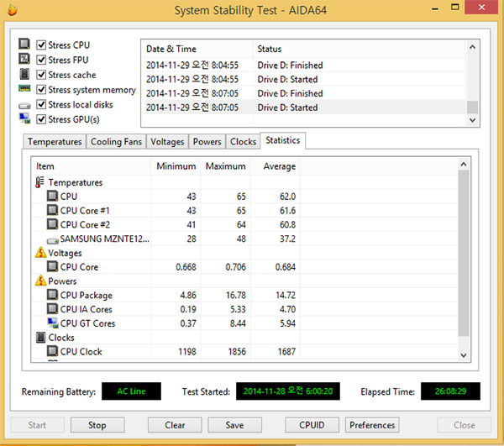Click the chip icon of Clocks group

pyautogui.click(x=41, y=338)
